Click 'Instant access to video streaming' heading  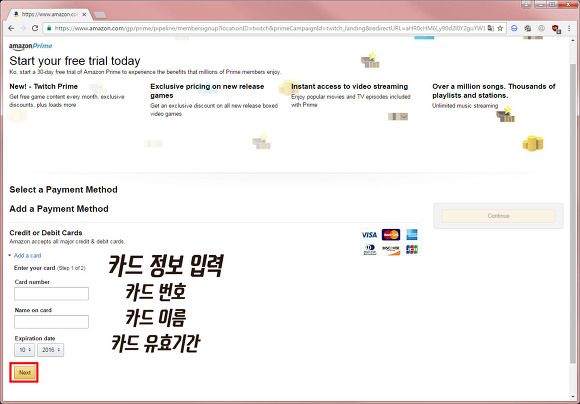pos(350,87)
